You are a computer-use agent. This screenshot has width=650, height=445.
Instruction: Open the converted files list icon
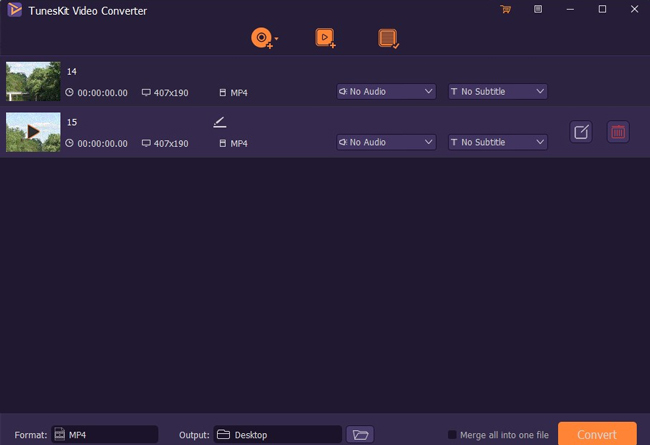point(388,39)
